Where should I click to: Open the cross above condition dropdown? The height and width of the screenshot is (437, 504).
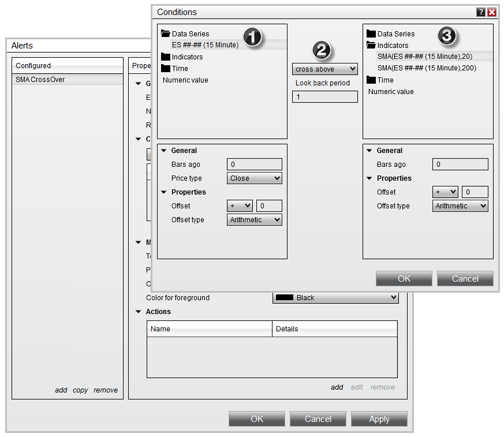click(324, 69)
